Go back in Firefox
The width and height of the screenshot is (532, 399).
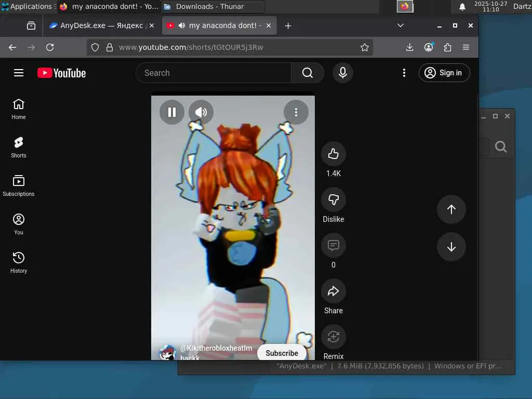click(12, 47)
